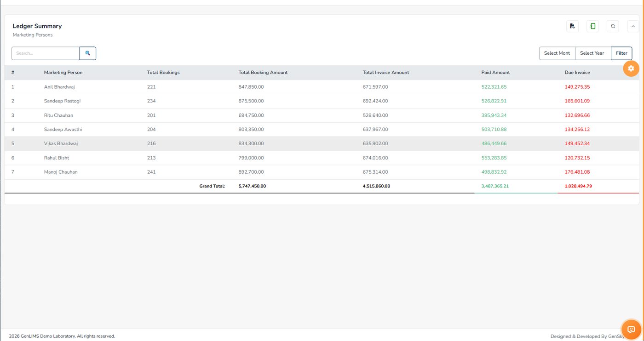This screenshot has width=644, height=341.
Task: Export ledger to Excel spreadsheet icon
Action: [592, 26]
